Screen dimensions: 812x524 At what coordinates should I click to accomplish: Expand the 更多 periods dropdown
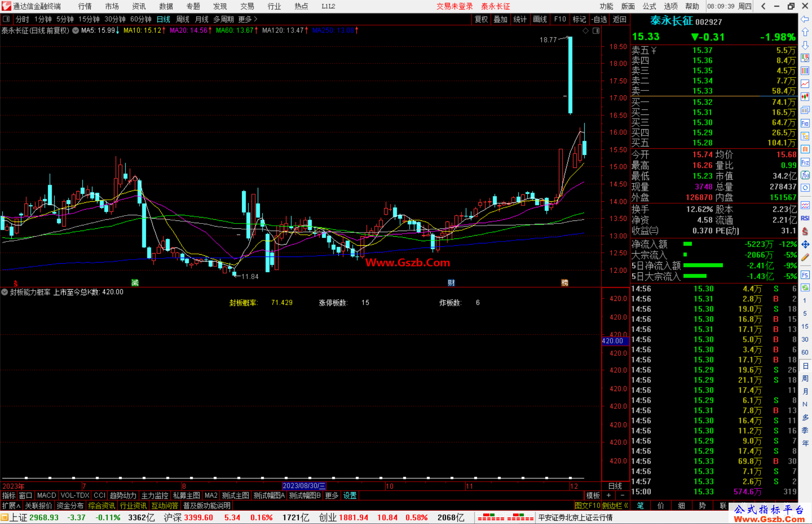pyautogui.click(x=247, y=19)
